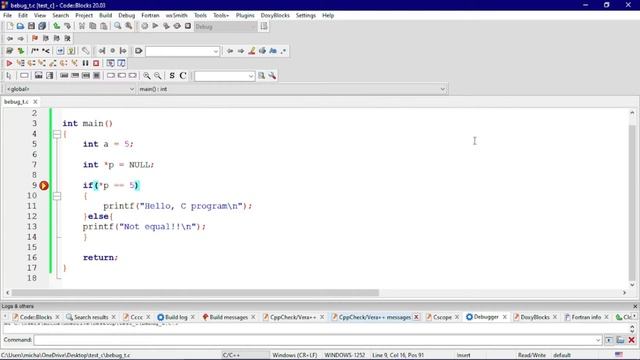
Task: Open the main() : int function dropdown
Action: click(292, 89)
